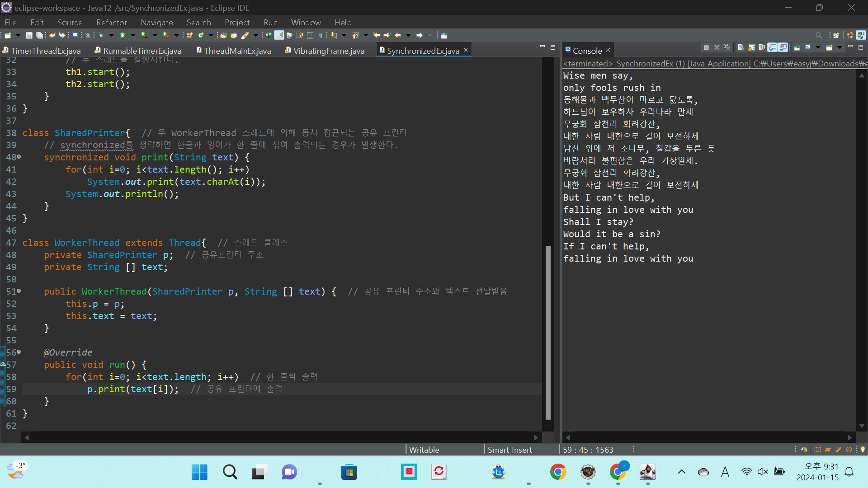The width and height of the screenshot is (868, 488).
Task: Toggle Show Console on standard output change
Action: click(x=773, y=47)
